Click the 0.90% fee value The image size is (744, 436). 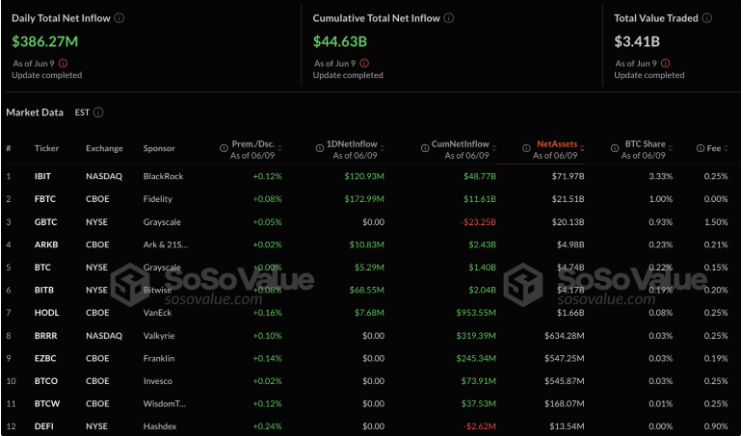point(716,427)
